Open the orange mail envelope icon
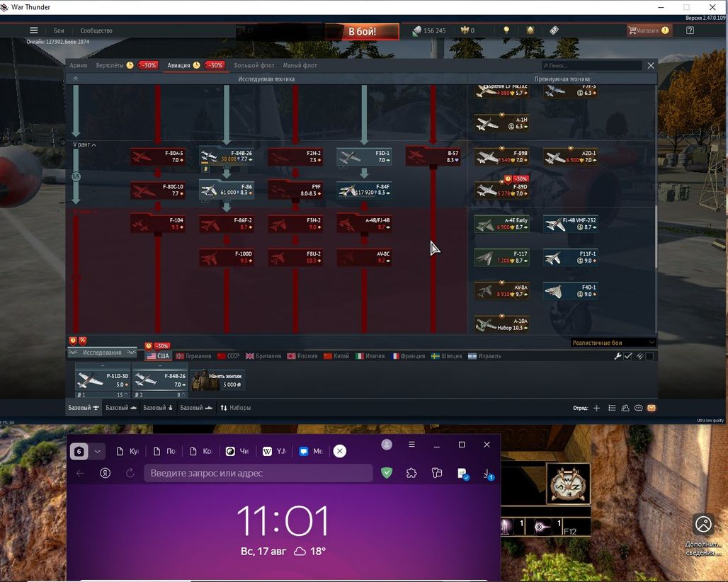 (652, 408)
